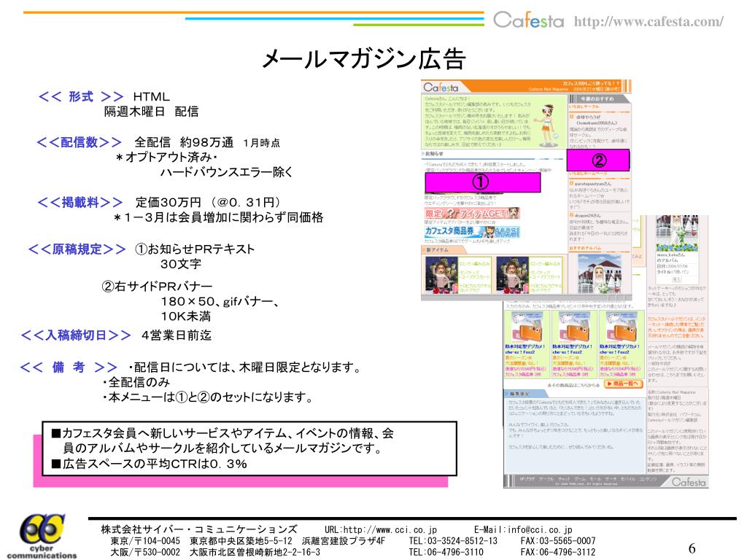Viewport: 747px width, 560px height.
Task: Select the title 'メールマガジン広告'
Action: (363, 60)
